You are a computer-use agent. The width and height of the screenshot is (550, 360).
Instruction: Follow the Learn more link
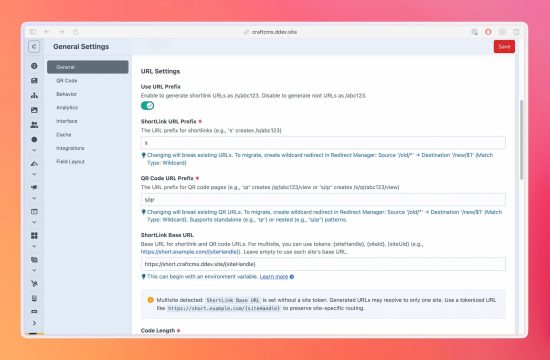pyautogui.click(x=274, y=277)
